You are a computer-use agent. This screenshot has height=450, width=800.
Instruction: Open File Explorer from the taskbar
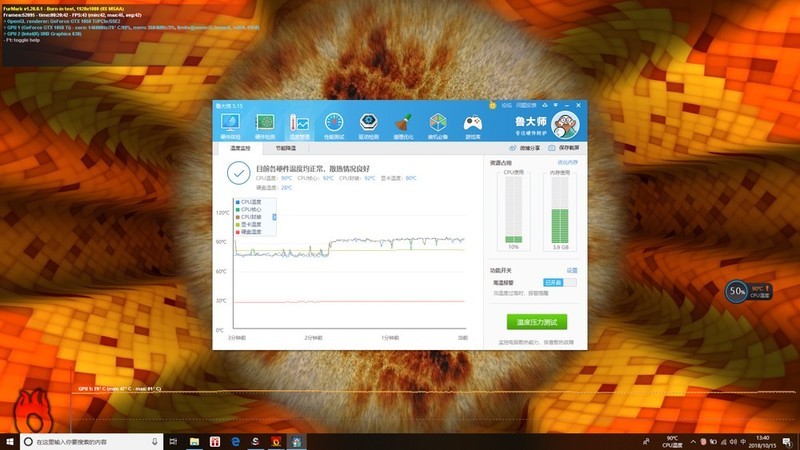pyautogui.click(x=194, y=442)
